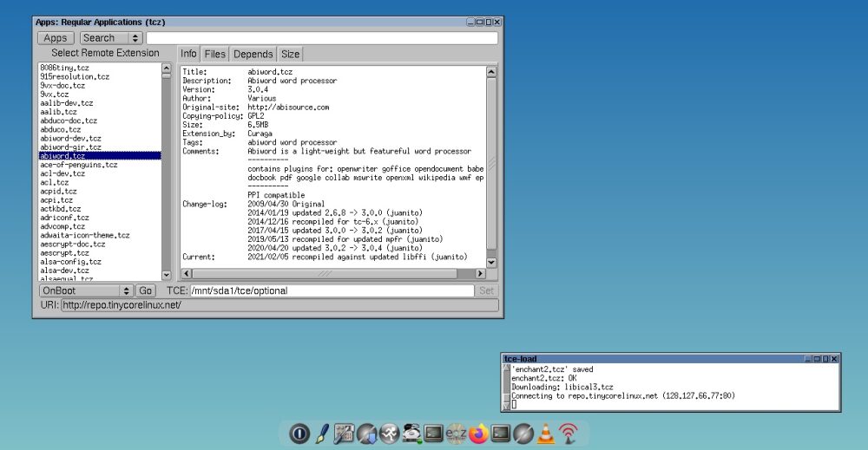
Task: Click plain gray disc icon beside VLC
Action: (x=523, y=434)
